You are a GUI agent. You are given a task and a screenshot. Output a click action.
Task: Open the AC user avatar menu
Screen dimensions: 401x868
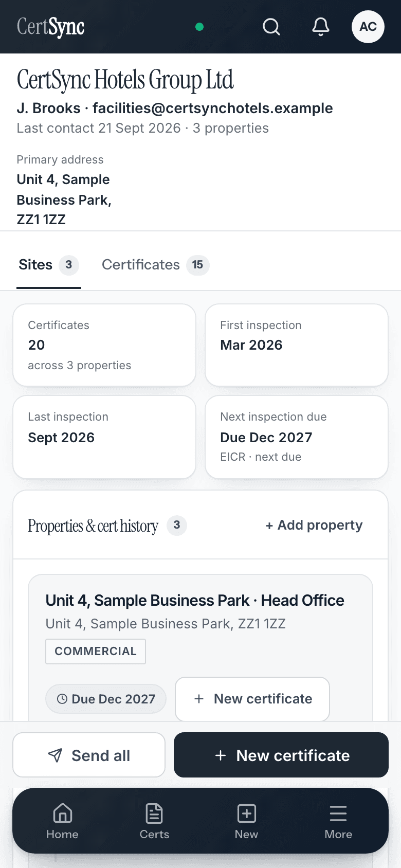click(368, 27)
